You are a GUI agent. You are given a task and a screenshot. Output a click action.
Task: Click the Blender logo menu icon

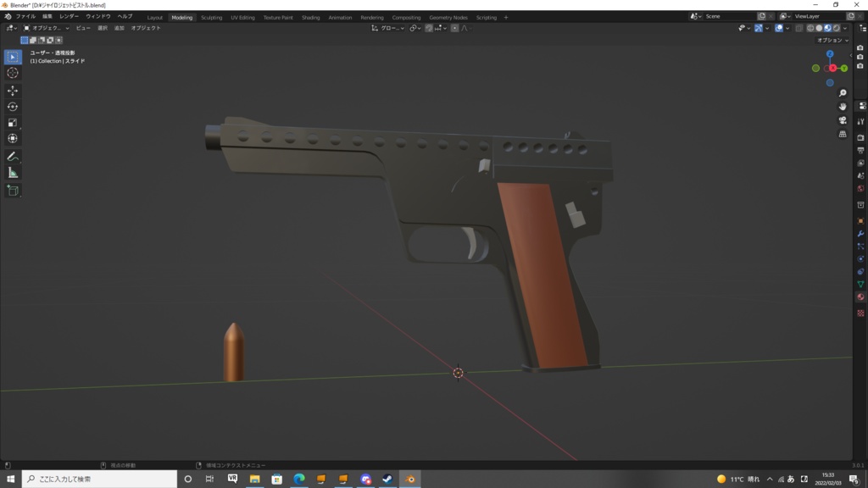[8, 17]
